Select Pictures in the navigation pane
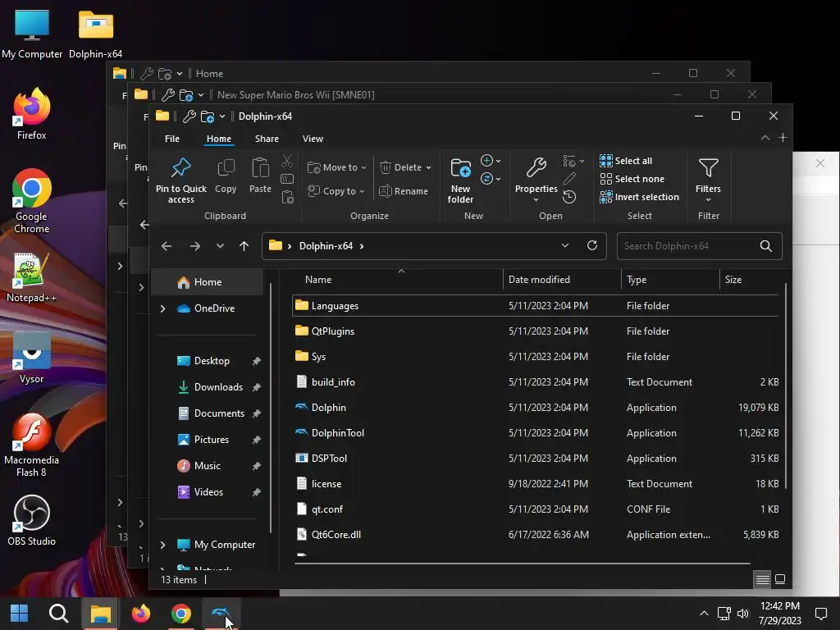The height and width of the screenshot is (630, 840). 211,440
